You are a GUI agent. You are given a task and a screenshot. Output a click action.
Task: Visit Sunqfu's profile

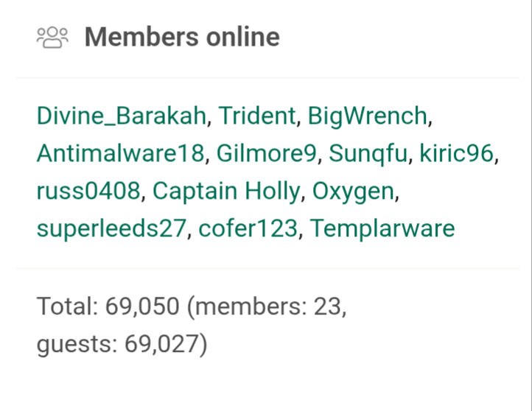pos(368,153)
